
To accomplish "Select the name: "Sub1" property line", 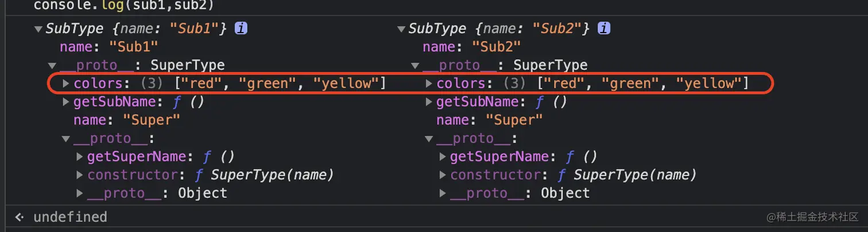I will coord(108,46).
